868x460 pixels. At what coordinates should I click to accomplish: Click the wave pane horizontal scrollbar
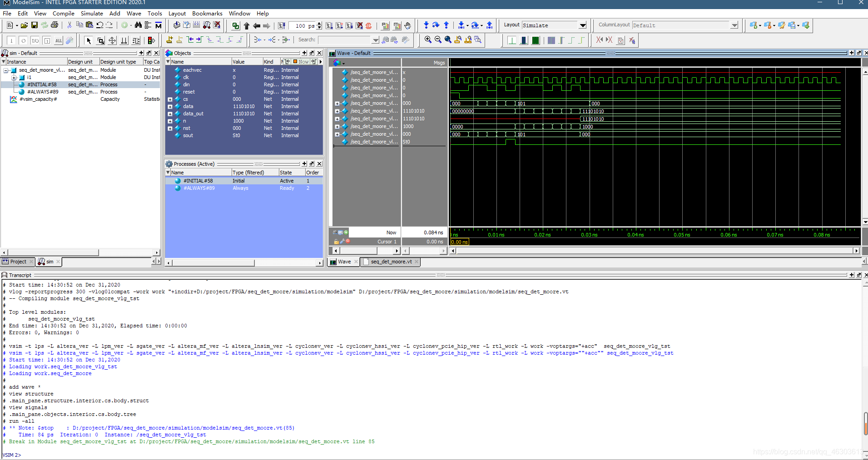click(x=654, y=251)
